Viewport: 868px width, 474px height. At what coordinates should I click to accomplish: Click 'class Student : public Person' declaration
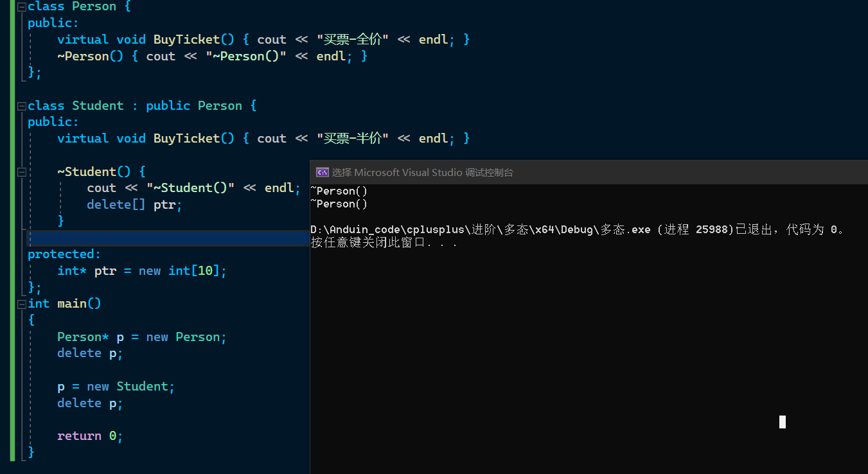(x=135, y=105)
